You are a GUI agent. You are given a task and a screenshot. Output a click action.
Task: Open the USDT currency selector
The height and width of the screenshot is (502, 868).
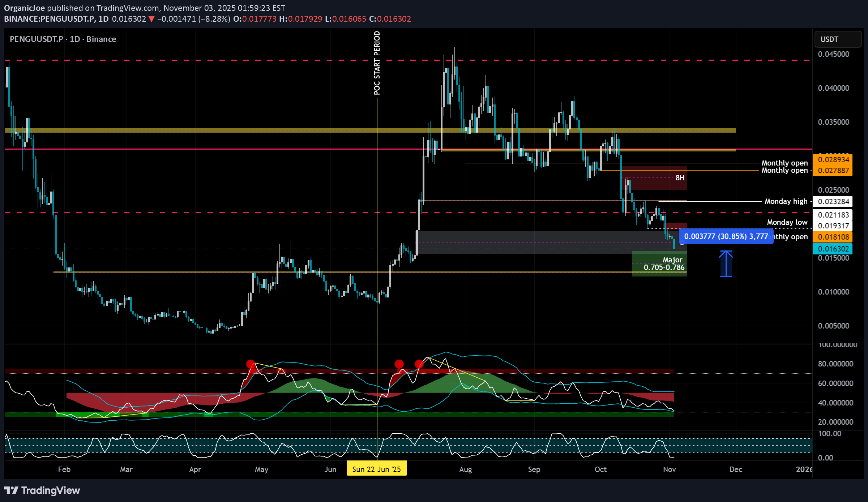click(837, 39)
